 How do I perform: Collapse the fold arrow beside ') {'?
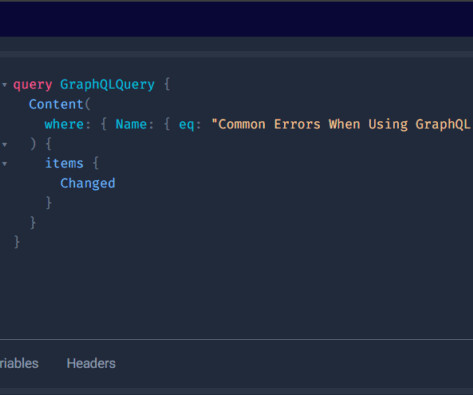click(x=4, y=145)
